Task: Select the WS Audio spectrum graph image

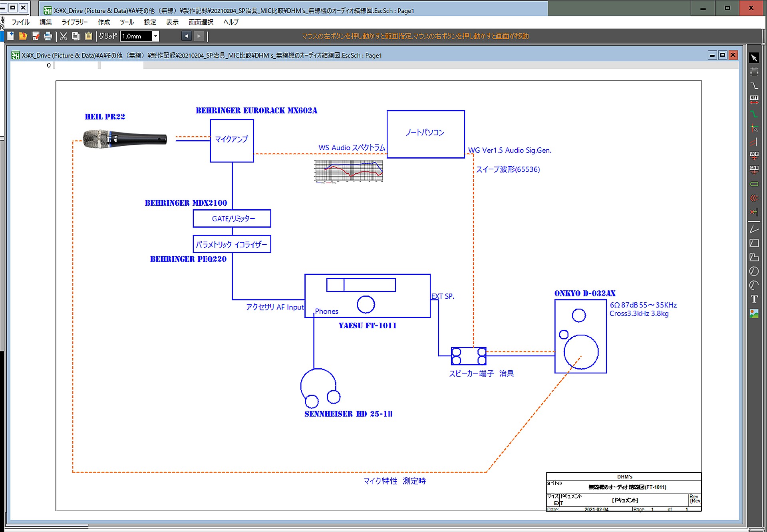Action: pyautogui.click(x=348, y=171)
